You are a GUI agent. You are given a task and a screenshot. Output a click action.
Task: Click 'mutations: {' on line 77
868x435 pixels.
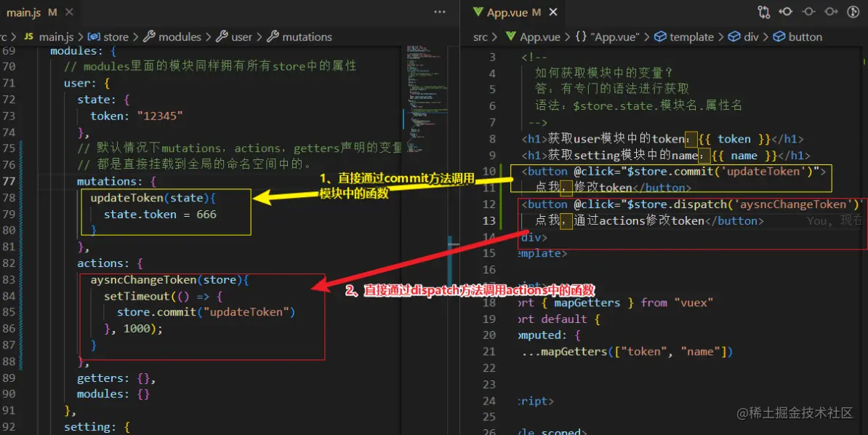[117, 181]
